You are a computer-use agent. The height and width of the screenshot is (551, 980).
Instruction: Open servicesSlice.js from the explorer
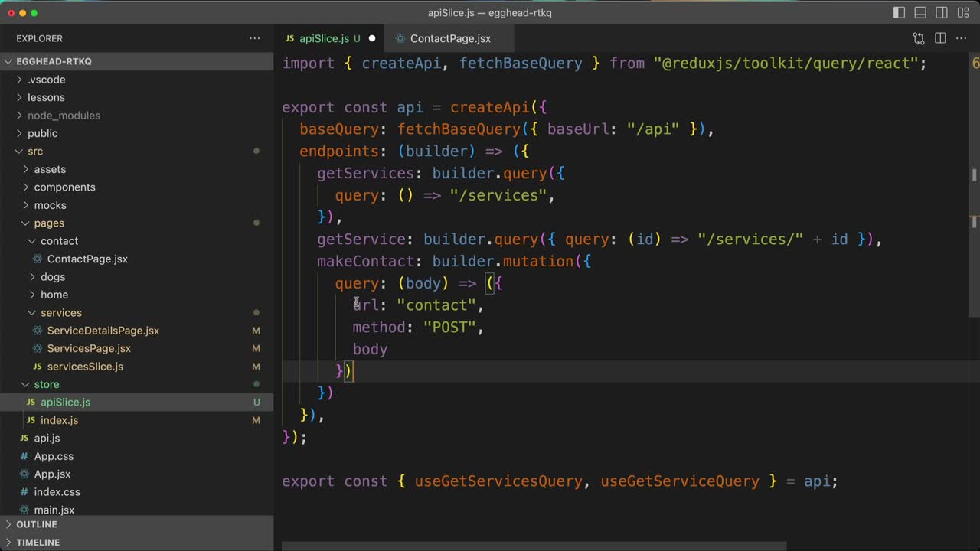pyautogui.click(x=84, y=367)
